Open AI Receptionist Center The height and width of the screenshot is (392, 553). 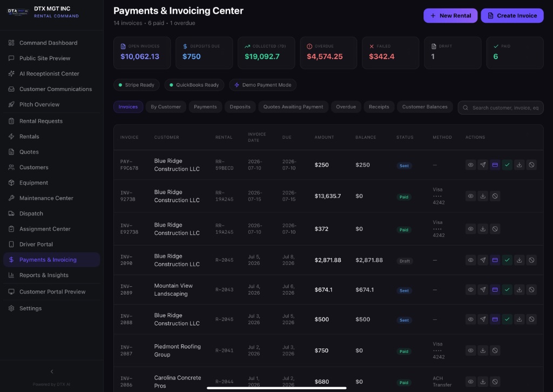tap(51, 73)
